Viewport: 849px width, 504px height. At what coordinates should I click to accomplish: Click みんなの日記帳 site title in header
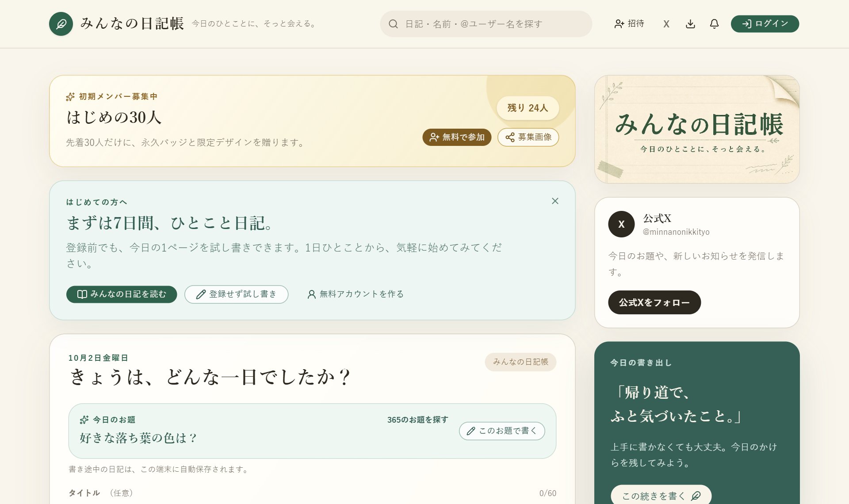pos(132,23)
